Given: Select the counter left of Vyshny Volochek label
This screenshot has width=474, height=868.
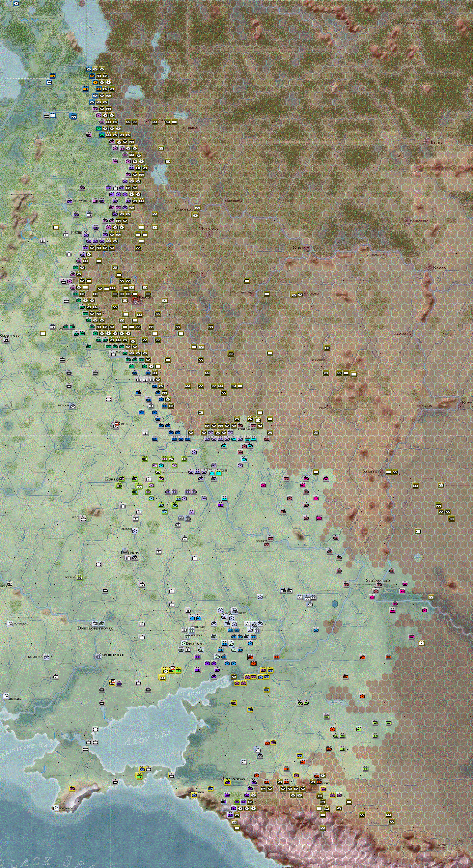Looking at the screenshot, I should click(x=70, y=202).
